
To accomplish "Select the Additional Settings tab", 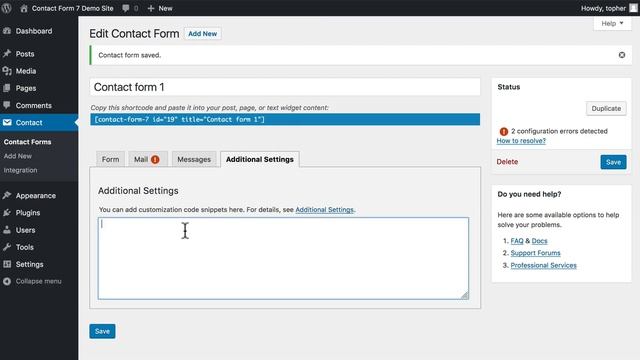I will click(x=260, y=159).
